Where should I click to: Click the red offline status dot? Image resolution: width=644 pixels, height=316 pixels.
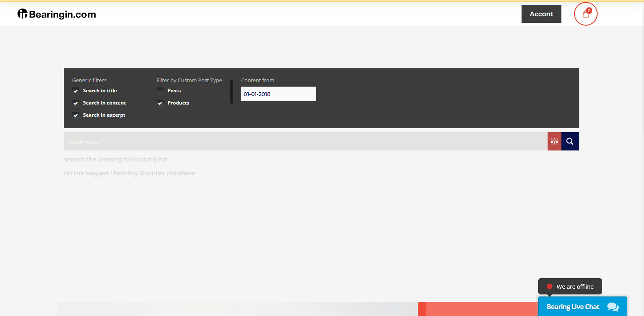coord(549,286)
